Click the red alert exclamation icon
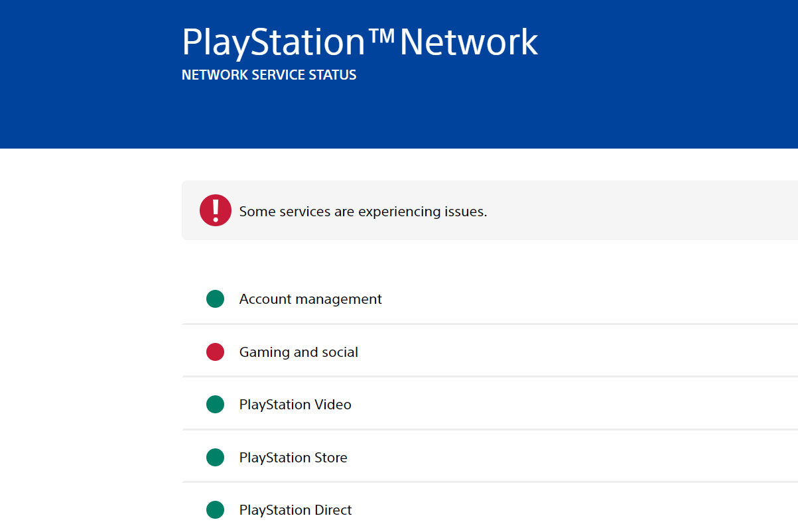The image size is (798, 532). 215,210
